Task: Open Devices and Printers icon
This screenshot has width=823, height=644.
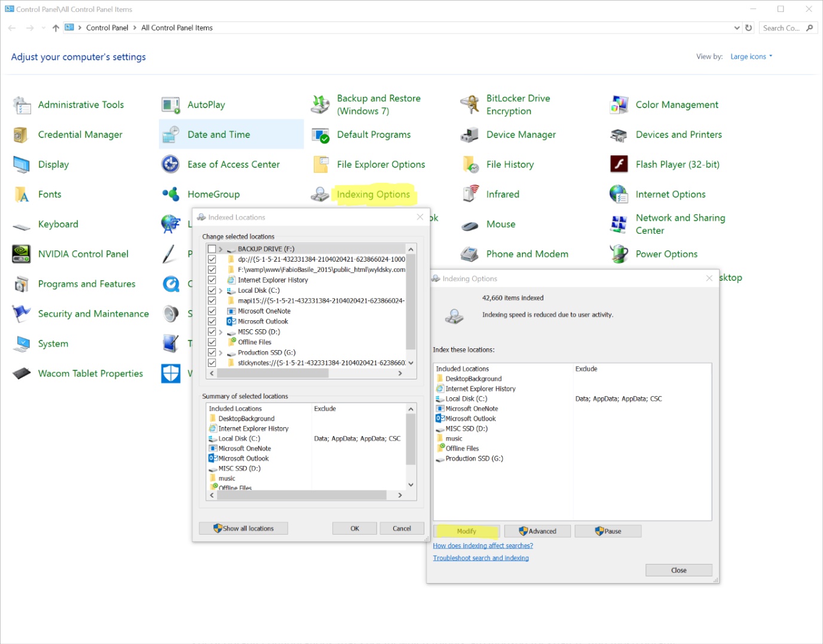Action: point(619,135)
